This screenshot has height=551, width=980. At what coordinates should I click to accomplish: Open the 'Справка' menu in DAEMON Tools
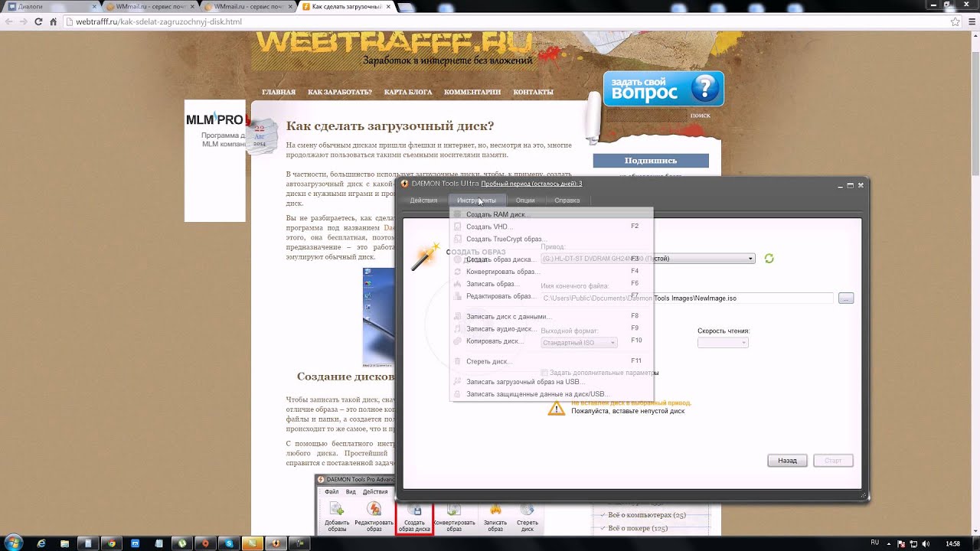(x=567, y=201)
